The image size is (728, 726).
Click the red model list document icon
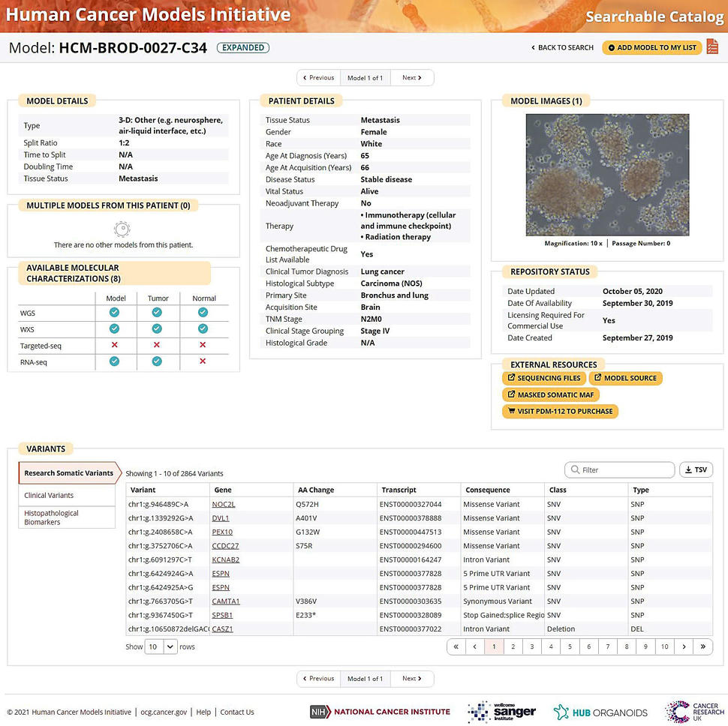(x=711, y=46)
